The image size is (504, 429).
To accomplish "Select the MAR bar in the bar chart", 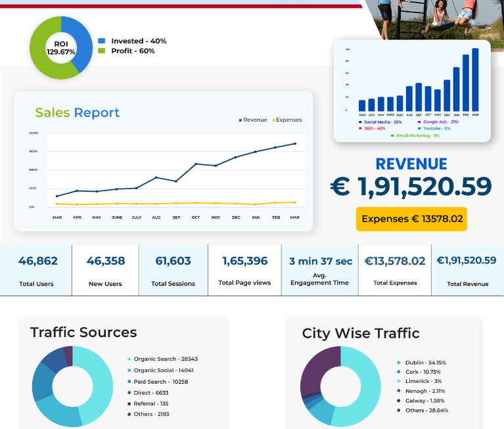I will pyautogui.click(x=475, y=79).
